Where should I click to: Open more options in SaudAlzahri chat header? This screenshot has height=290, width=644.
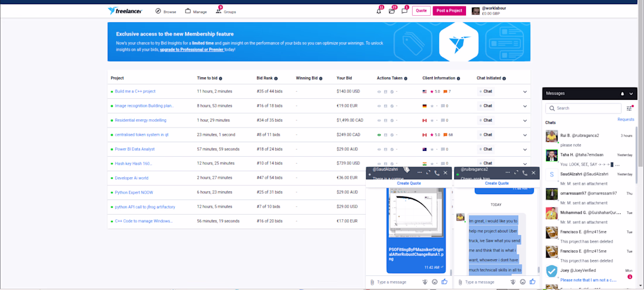pyautogui.click(x=419, y=172)
